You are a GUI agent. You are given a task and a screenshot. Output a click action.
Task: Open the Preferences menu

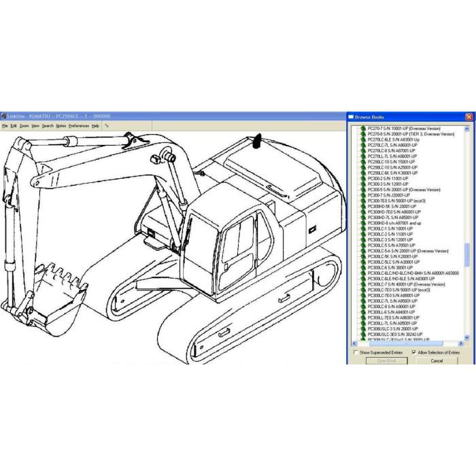(x=79, y=126)
